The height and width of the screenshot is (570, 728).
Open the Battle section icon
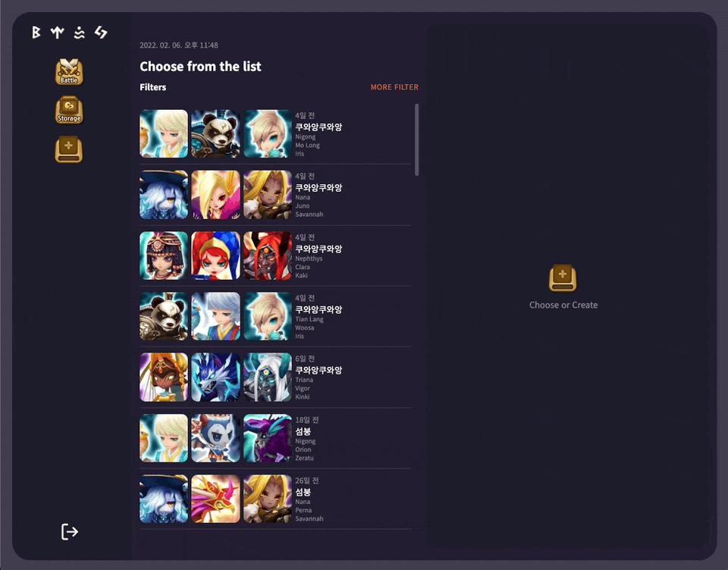(x=69, y=72)
